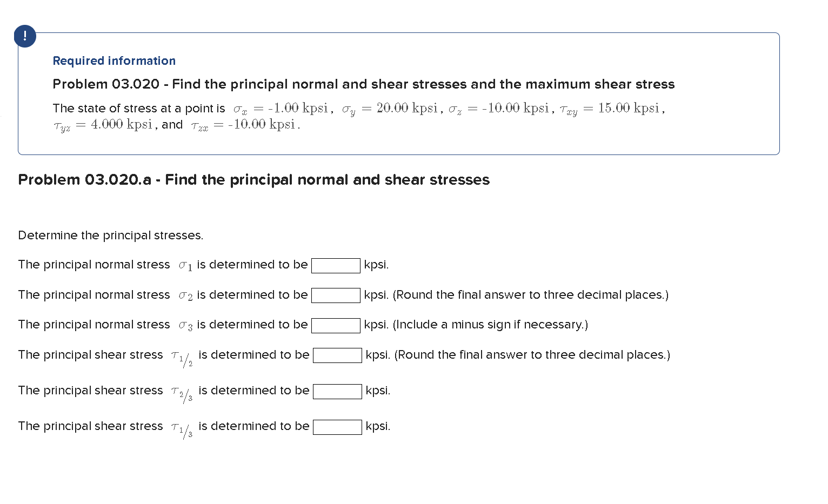Select the Determine the principal stresses prompt

pyautogui.click(x=110, y=235)
